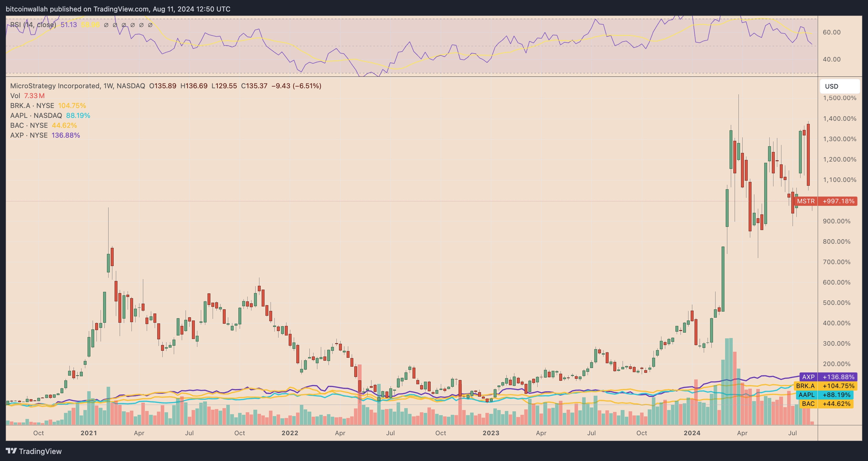Click the 2022 label on time axis
This screenshot has height=461, width=868.
click(x=290, y=433)
